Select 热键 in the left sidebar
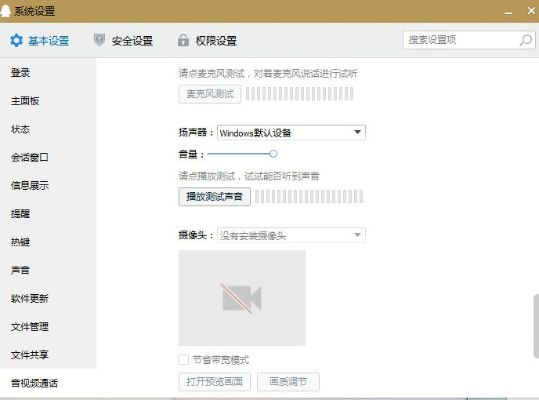The image size is (539, 400). pos(20,242)
